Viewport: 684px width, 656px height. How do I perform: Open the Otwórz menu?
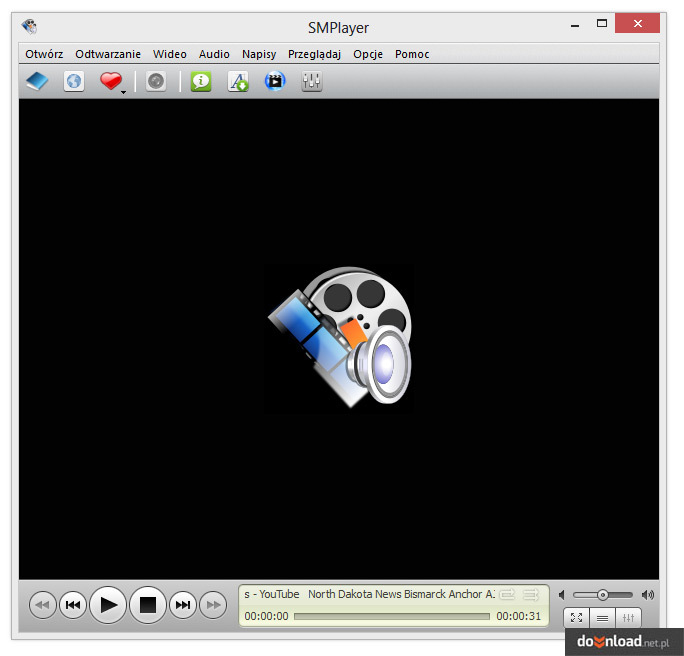tap(44, 54)
